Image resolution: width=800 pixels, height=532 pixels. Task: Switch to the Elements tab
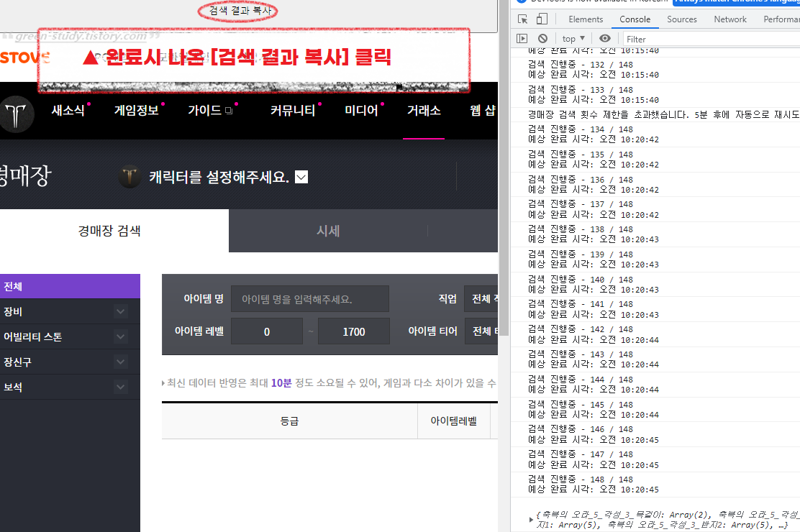[586, 19]
